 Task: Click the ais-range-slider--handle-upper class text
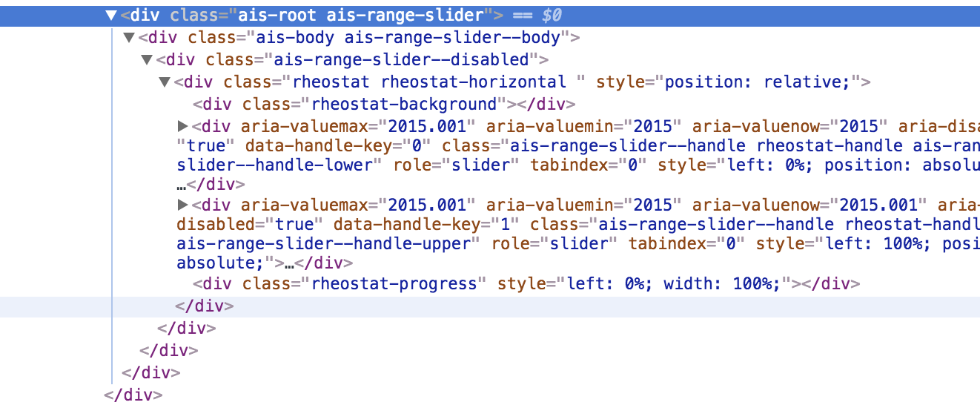tap(324, 243)
